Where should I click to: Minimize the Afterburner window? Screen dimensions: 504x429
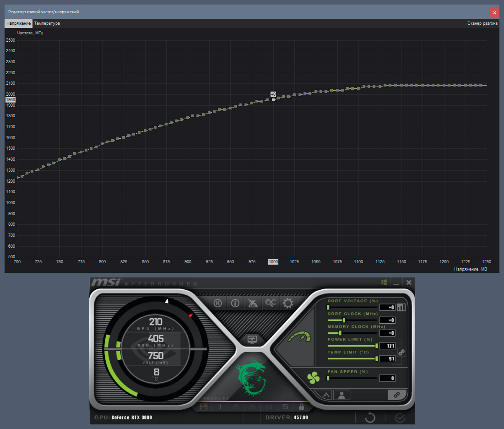[x=396, y=283]
